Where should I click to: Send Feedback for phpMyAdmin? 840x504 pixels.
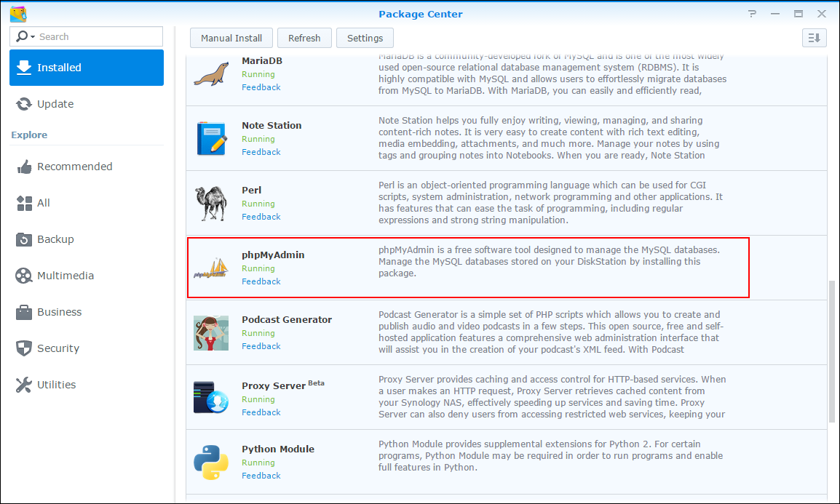pos(261,281)
